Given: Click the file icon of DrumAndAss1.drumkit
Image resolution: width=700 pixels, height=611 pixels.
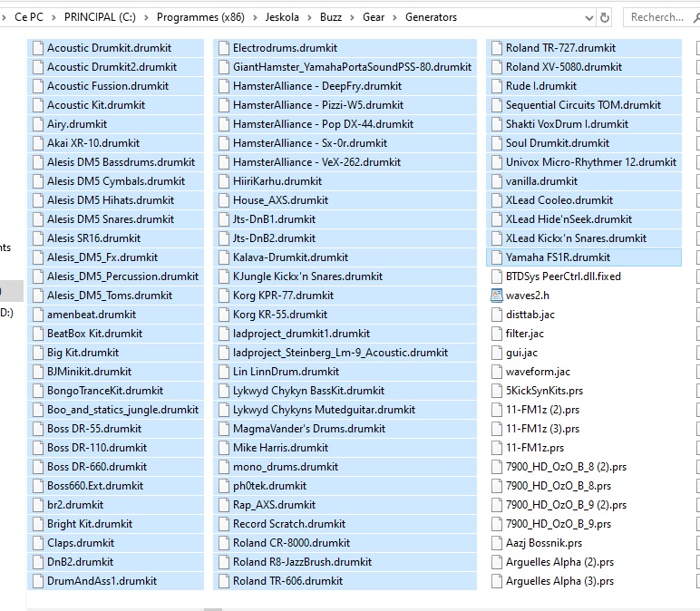Looking at the screenshot, I should 38,581.
